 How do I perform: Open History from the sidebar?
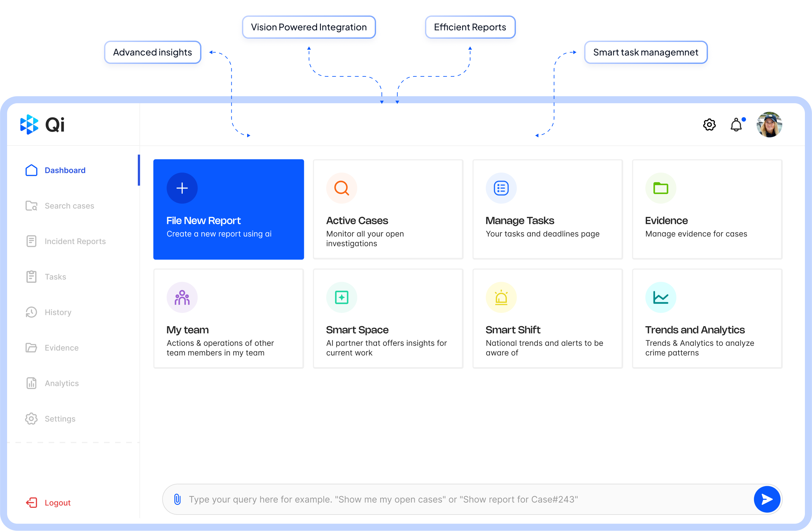coord(58,313)
